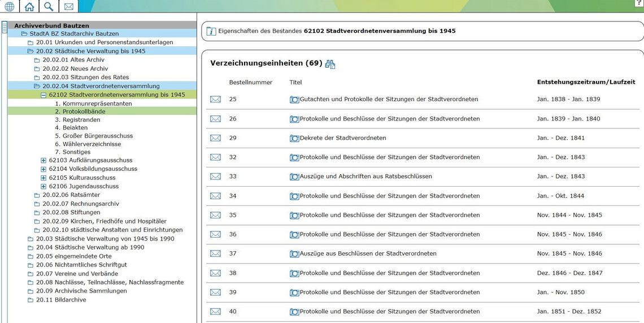Screen dimensions: 644x323
Task: Expand the 62103 Aufklärungsausschuss node
Action: coord(43,161)
